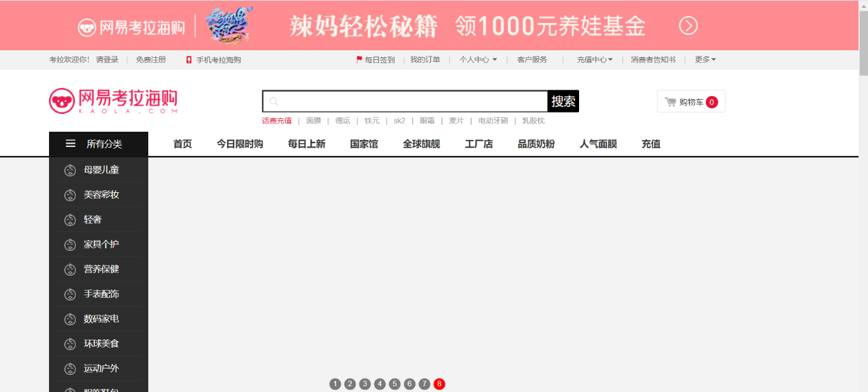Open the 个人中心 dropdown
868x392 pixels.
(x=478, y=60)
